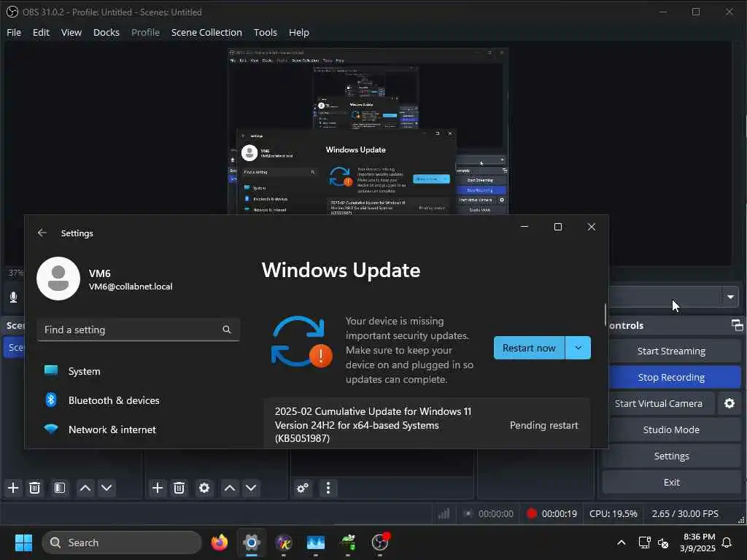Click Start Virtual Camera button
The image size is (747, 560).
coord(659,403)
